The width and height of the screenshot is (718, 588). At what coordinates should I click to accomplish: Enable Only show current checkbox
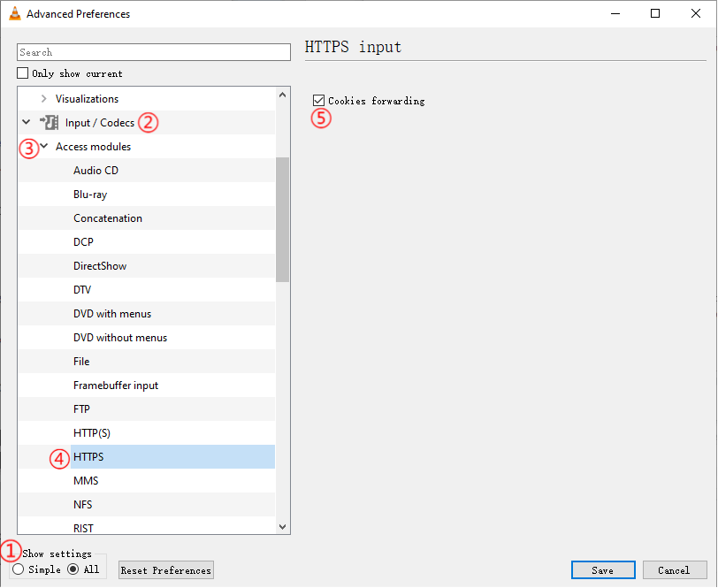point(23,73)
